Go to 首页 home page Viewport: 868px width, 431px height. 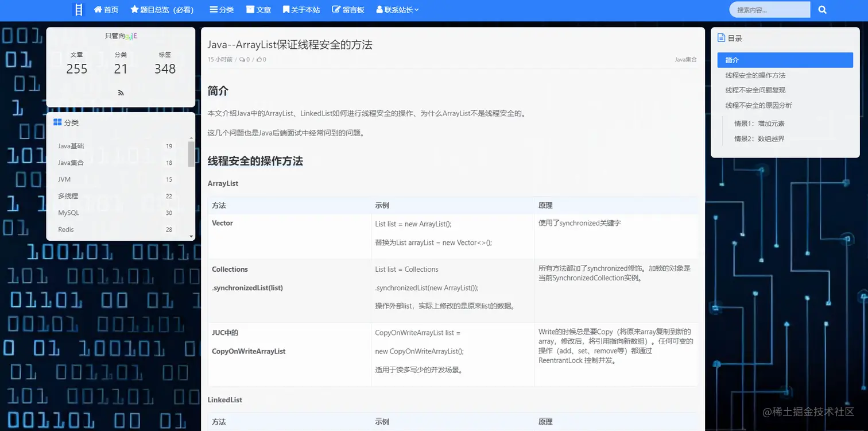pyautogui.click(x=106, y=10)
